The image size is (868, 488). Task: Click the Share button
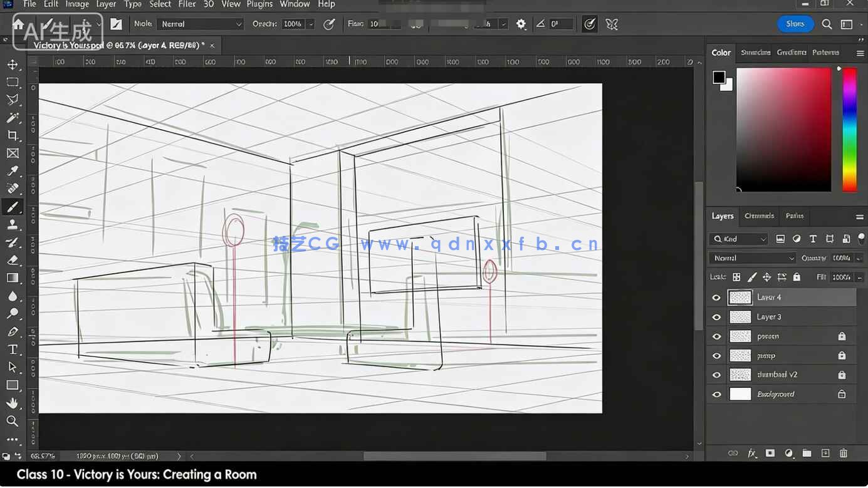[x=795, y=24]
